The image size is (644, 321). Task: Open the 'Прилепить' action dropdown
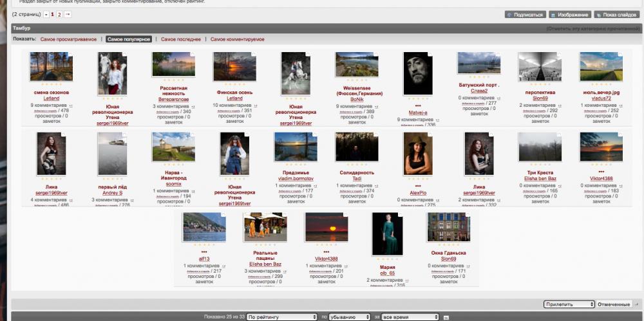coord(569,304)
